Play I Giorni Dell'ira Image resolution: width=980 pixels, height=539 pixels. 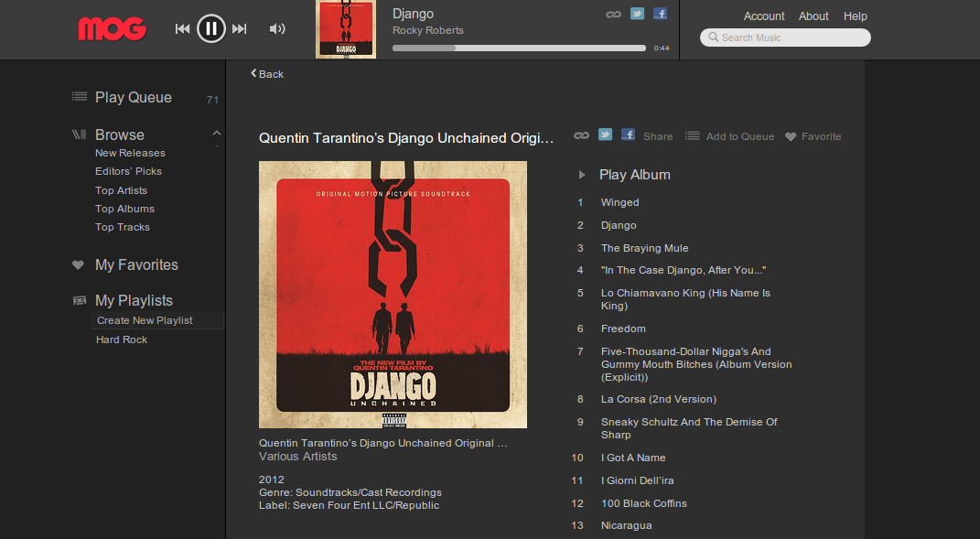point(638,480)
